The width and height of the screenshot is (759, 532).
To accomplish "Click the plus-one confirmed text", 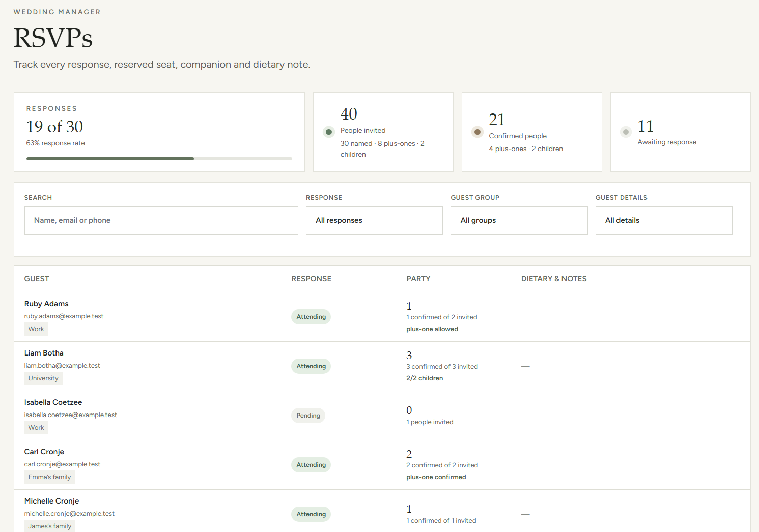I will pyautogui.click(x=436, y=477).
